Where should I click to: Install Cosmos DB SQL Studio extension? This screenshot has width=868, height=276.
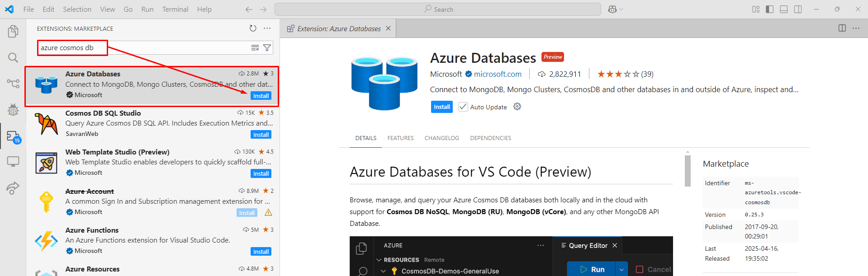(261, 135)
